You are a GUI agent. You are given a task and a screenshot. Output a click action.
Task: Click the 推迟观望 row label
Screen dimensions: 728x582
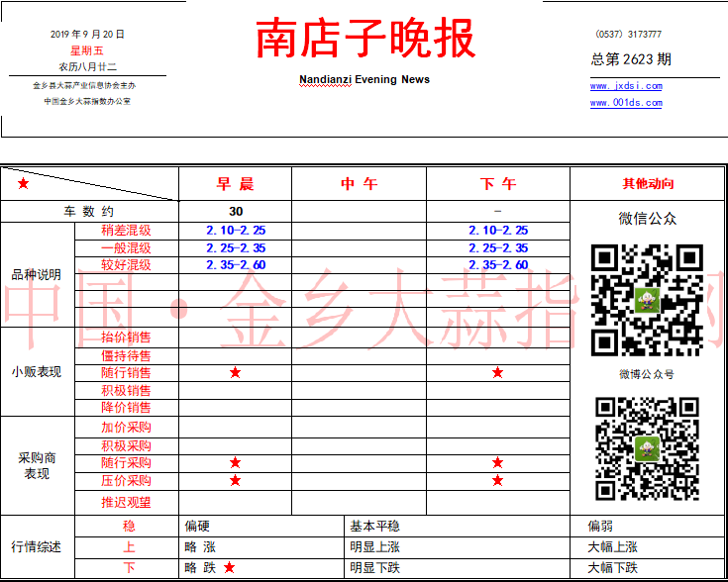(x=127, y=502)
